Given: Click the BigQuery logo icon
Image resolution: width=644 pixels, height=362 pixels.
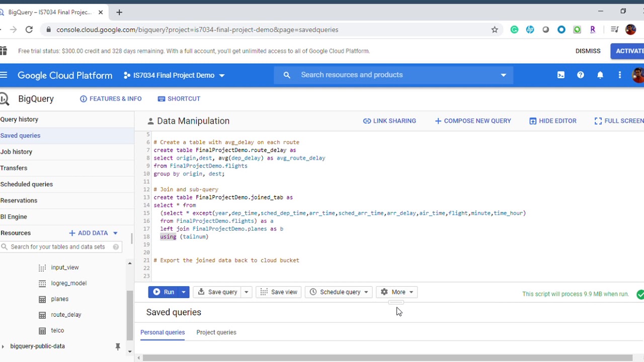Looking at the screenshot, I should pyautogui.click(x=5, y=99).
